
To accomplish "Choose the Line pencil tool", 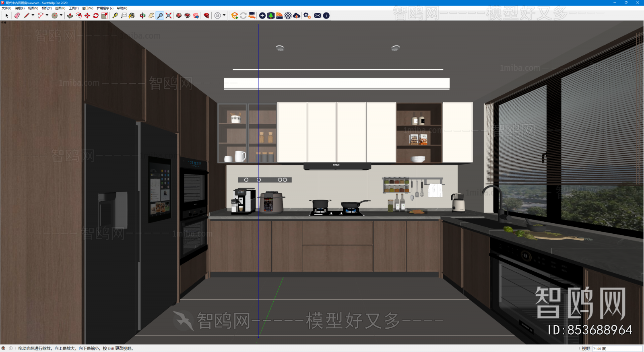I will 27,16.
